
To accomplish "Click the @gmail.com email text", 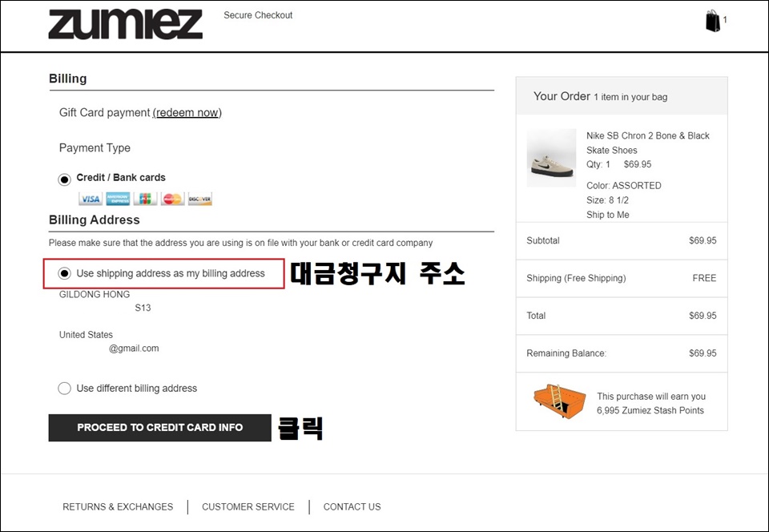I will pos(134,349).
